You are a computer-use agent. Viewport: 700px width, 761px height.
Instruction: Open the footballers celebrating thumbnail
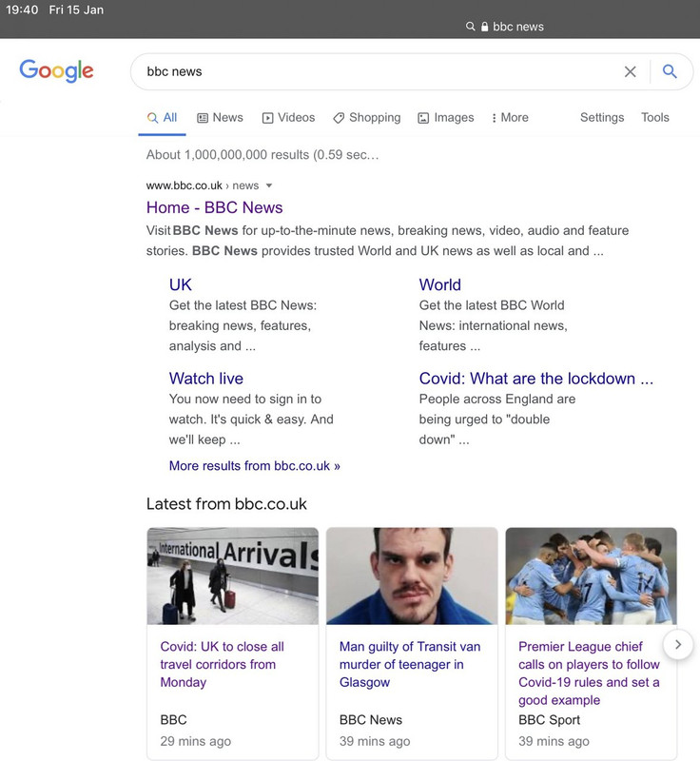tap(591, 576)
